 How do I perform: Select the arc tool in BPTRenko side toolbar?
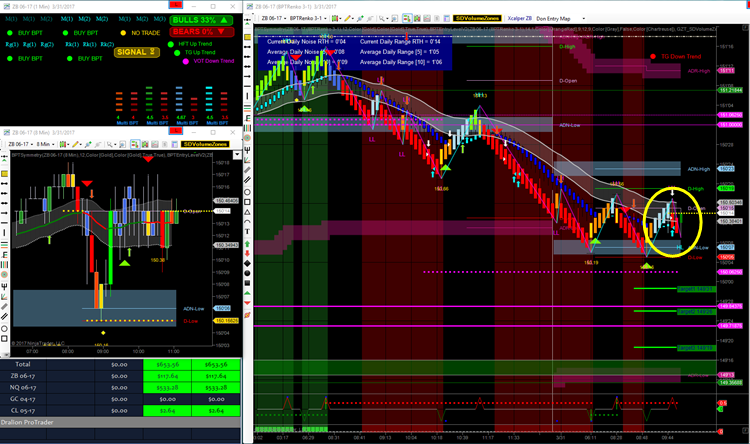pos(247,221)
